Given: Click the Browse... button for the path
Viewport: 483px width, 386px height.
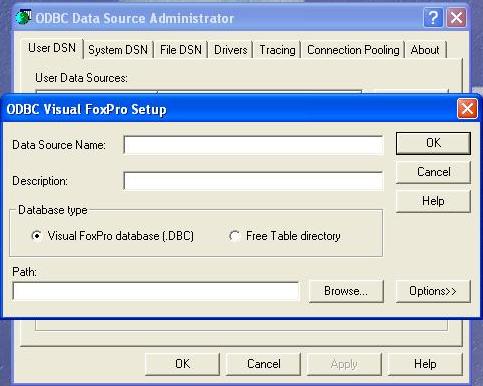Looking at the screenshot, I should point(346,291).
